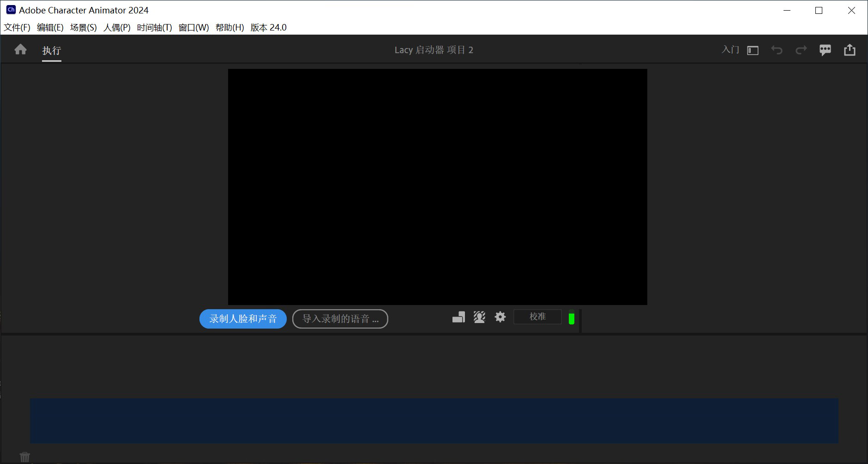Screen dimensions: 868x464
Task: Click the 入门 workspace label
Action: [730, 49]
